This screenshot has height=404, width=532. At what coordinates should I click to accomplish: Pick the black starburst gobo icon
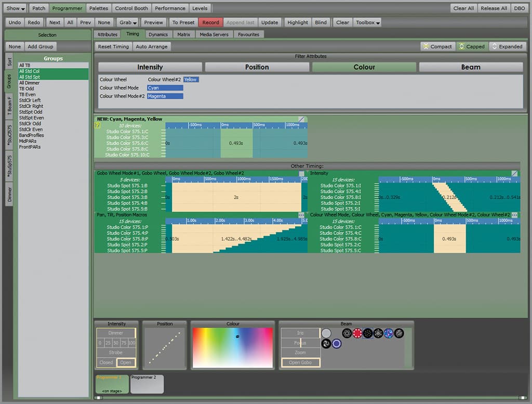coord(378,333)
